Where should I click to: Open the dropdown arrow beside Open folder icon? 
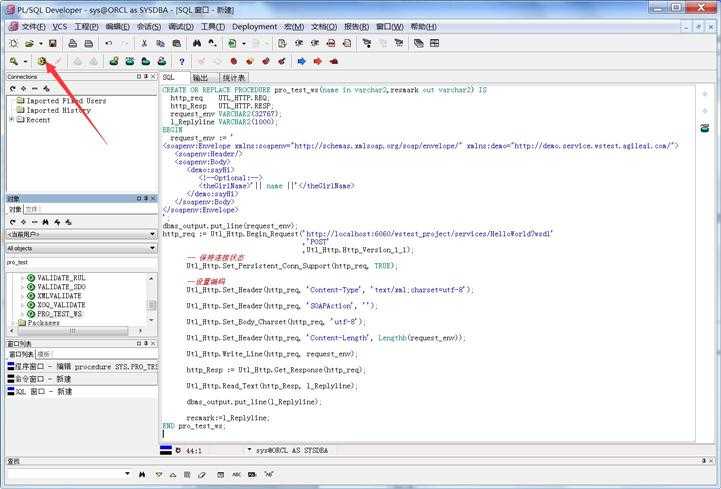click(40, 44)
